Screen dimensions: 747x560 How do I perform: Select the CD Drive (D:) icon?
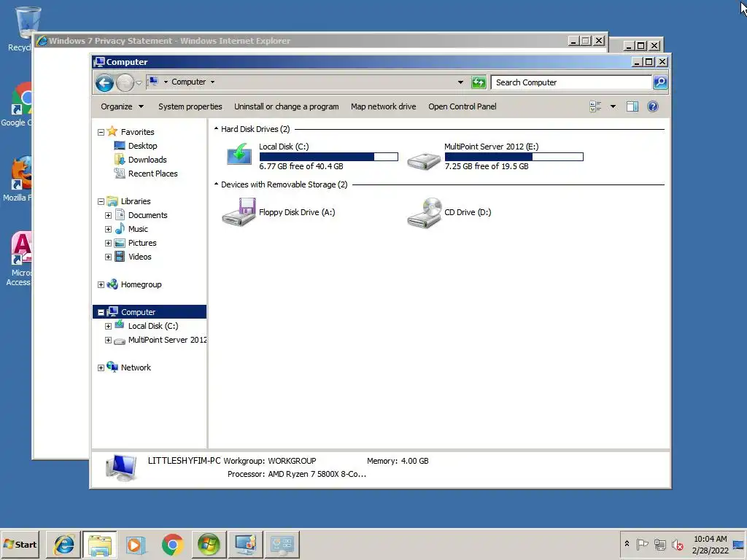pos(425,213)
